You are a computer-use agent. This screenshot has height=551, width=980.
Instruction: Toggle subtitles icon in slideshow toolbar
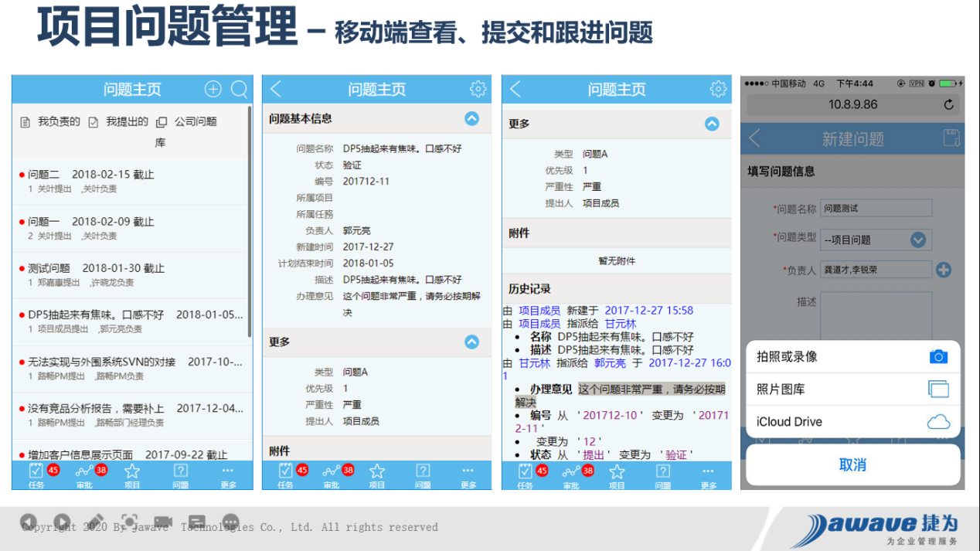197,522
